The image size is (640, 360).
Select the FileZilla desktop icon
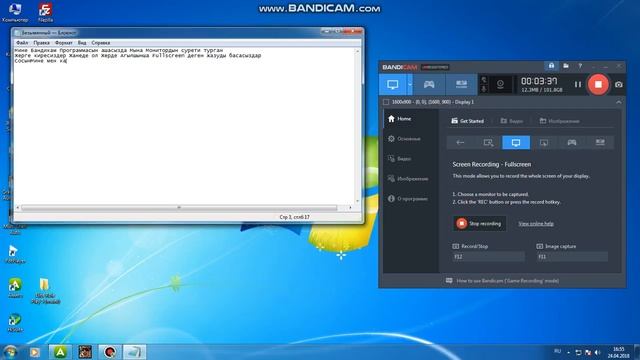coord(45,12)
